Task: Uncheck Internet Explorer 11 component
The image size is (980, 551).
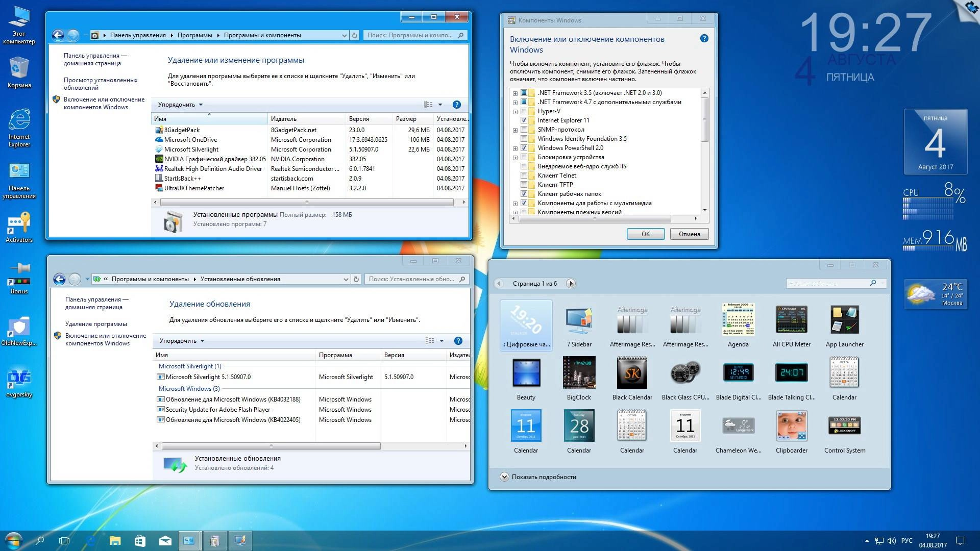Action: coord(524,120)
